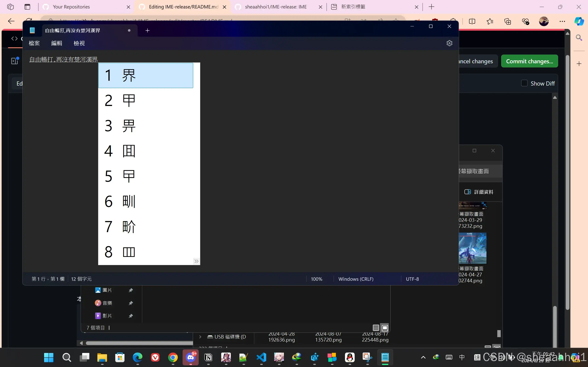This screenshot has width=588, height=367.
Task: Open Edge favorites star icon
Action: [490, 21]
